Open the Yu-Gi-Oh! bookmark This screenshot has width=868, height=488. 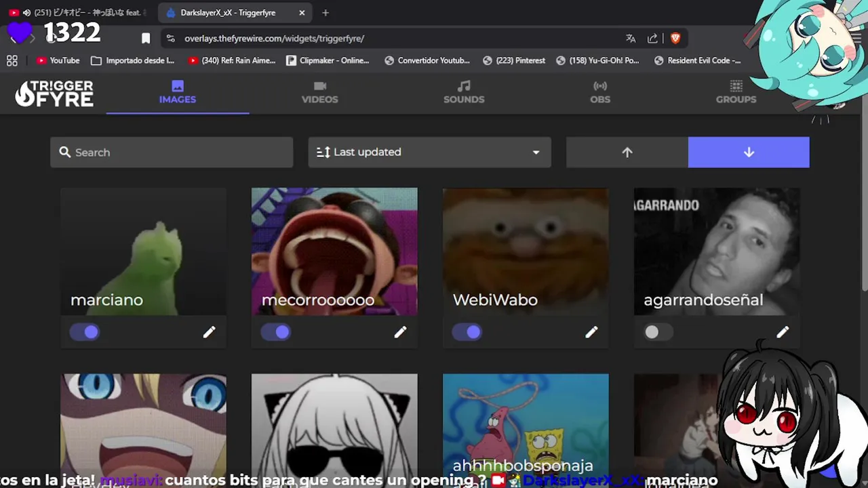click(x=597, y=60)
